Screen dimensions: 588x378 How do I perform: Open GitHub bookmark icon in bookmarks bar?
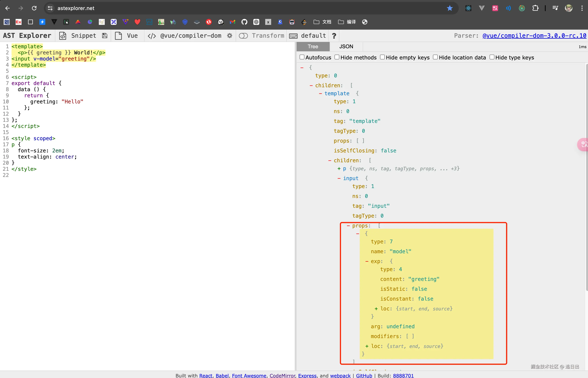244,22
